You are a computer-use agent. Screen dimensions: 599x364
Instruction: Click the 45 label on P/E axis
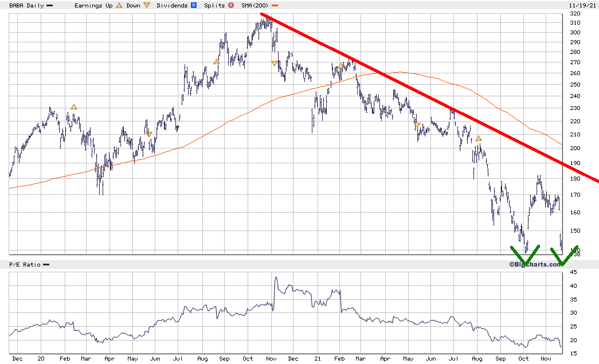coord(573,272)
